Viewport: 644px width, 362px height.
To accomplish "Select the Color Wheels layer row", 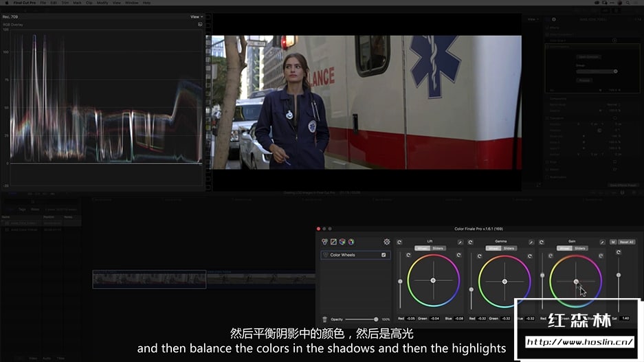I will [x=356, y=255].
